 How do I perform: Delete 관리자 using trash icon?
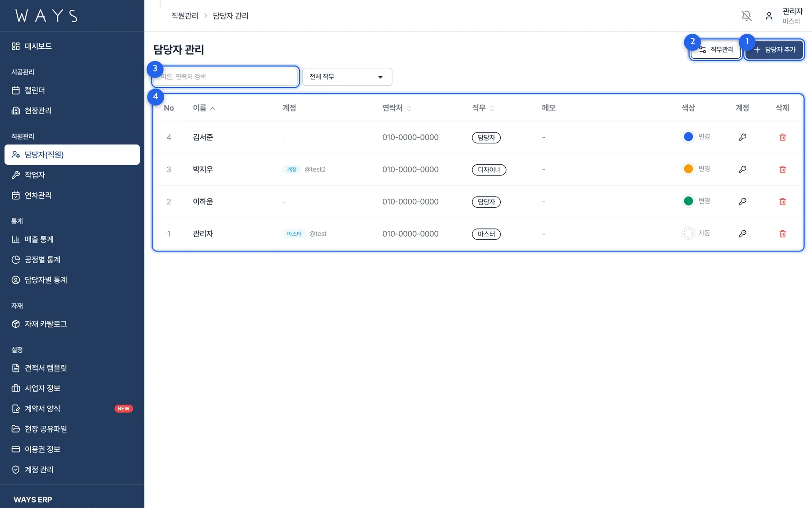[783, 233]
